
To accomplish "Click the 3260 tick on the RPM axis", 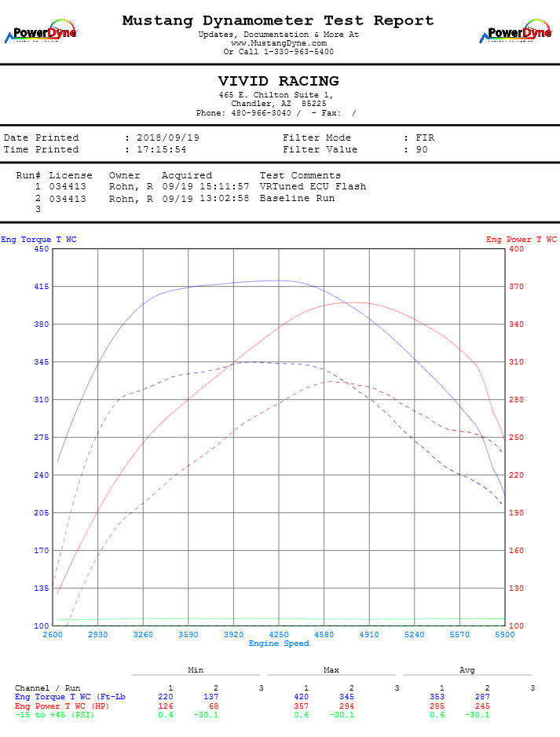I will pos(143,635).
